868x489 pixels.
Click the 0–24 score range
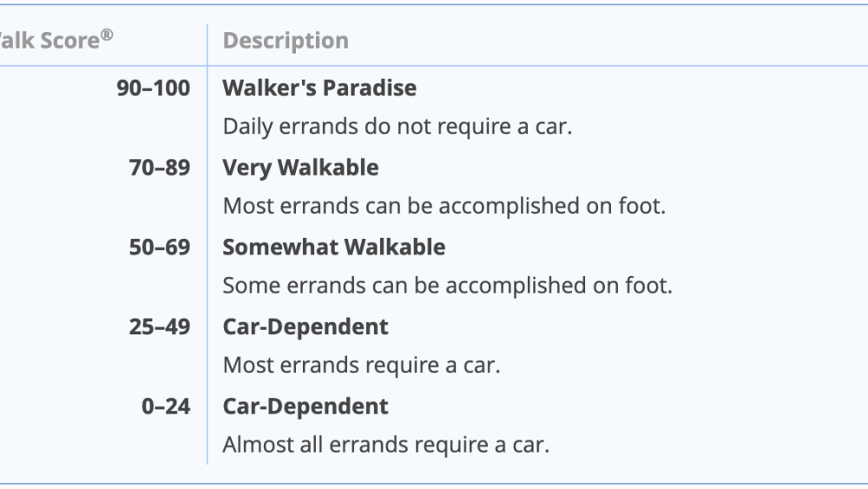(x=165, y=406)
